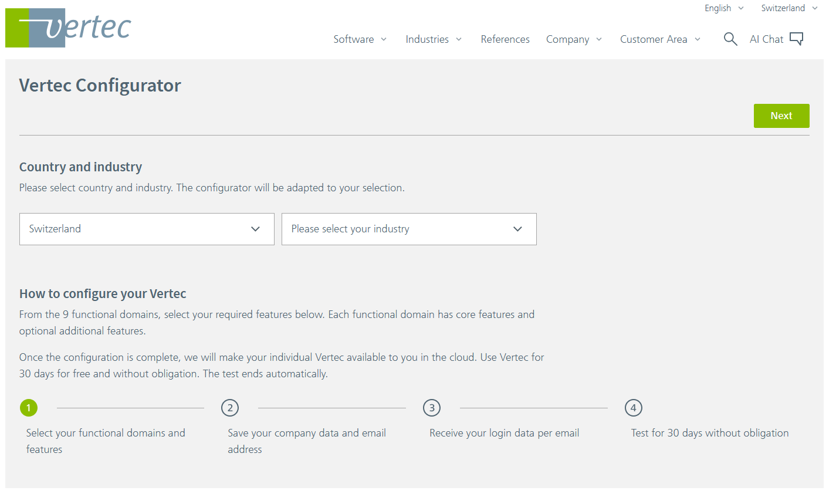The height and width of the screenshot is (504, 836).
Task: Open the search magnifier icon
Action: pos(730,39)
